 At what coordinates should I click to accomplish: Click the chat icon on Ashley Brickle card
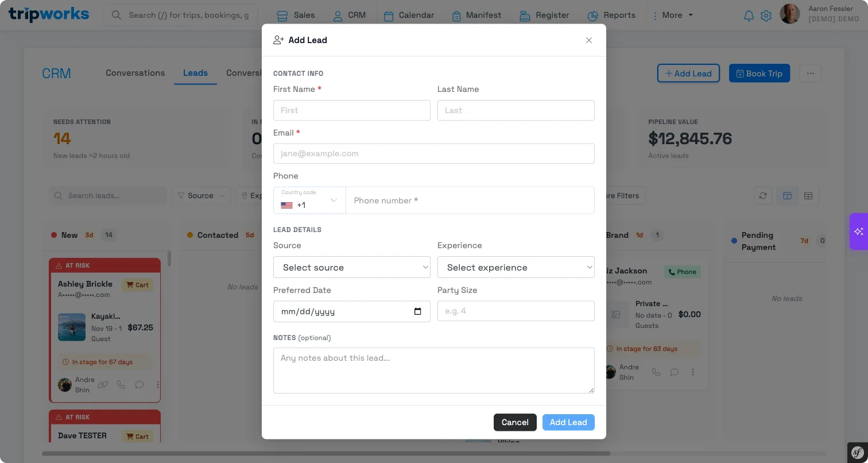tap(139, 385)
